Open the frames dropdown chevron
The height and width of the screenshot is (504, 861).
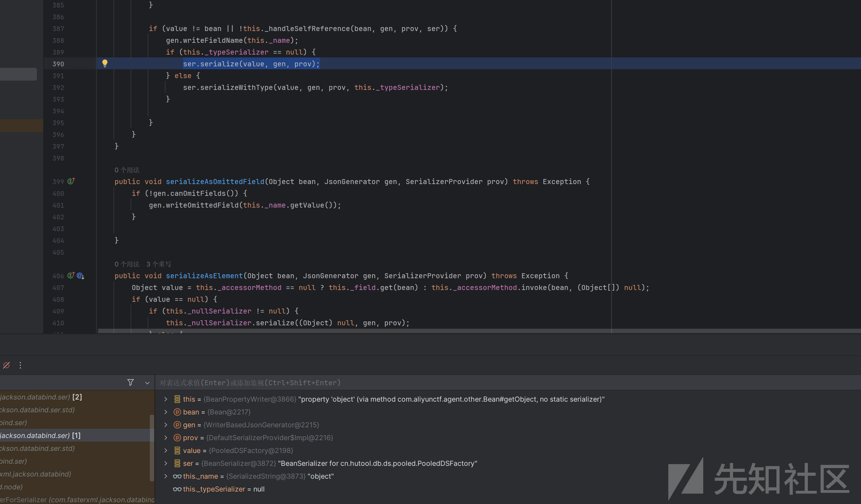pyautogui.click(x=147, y=383)
